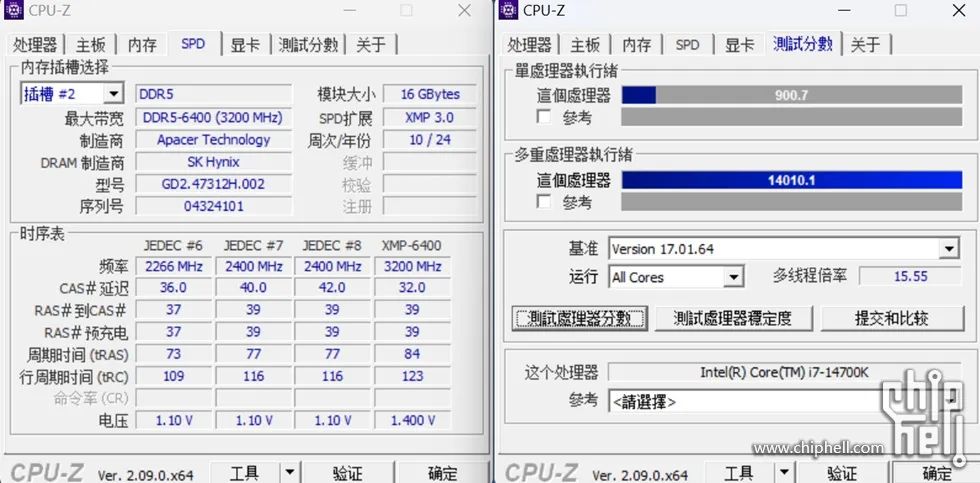Click 确定 button in left window
The height and width of the screenshot is (483, 980).
[x=442, y=473]
